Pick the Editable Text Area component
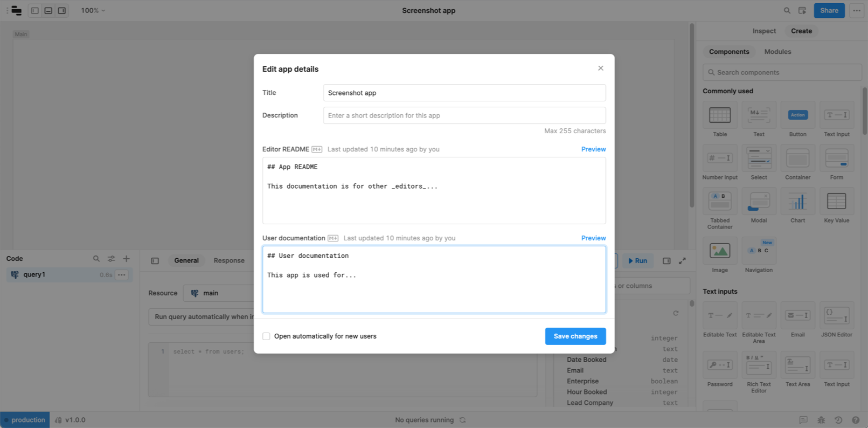 pyautogui.click(x=759, y=323)
